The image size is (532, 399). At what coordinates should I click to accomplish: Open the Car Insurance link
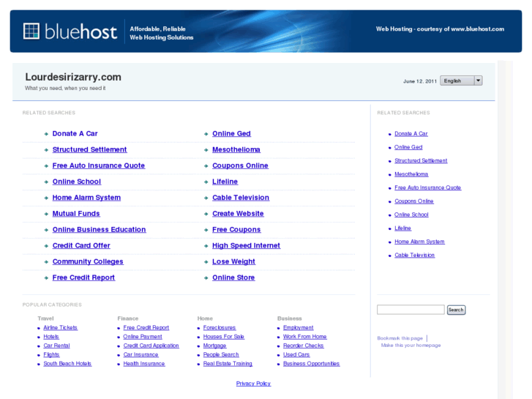click(x=141, y=354)
